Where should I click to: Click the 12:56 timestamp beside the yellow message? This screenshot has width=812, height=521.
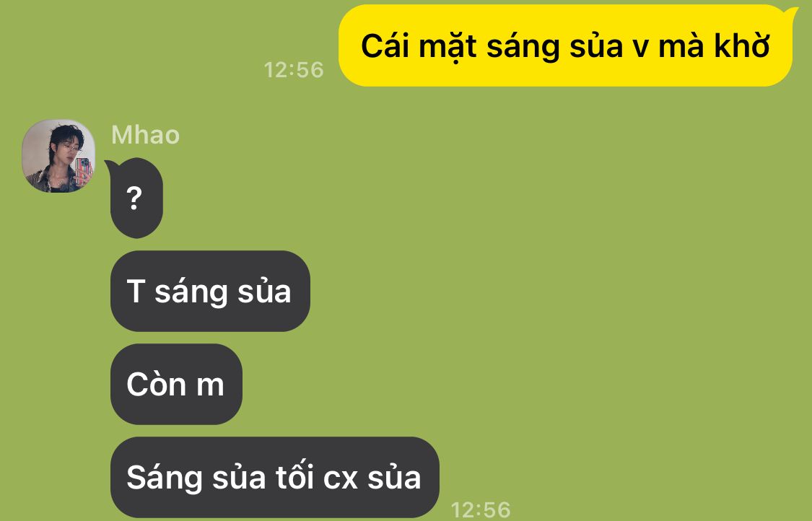tap(294, 70)
